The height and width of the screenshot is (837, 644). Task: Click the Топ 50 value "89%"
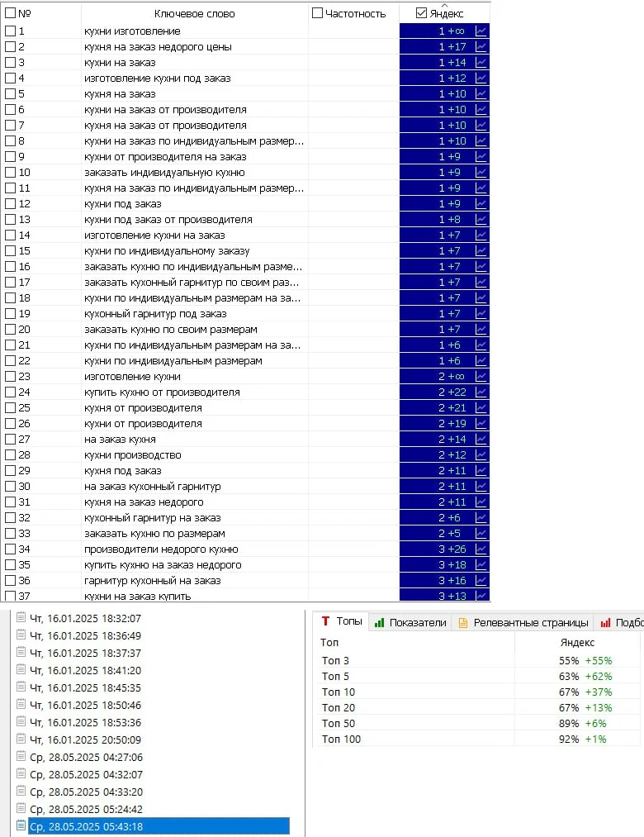pos(569,724)
